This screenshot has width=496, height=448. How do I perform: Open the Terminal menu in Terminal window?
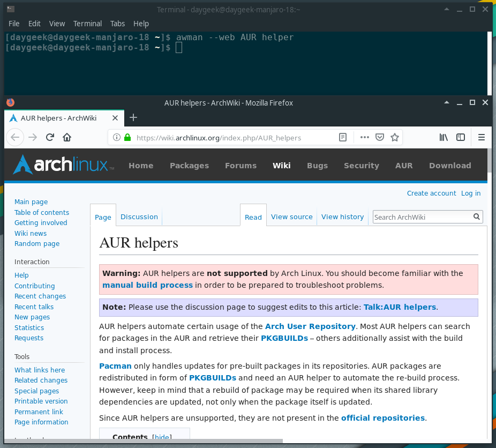tap(87, 23)
